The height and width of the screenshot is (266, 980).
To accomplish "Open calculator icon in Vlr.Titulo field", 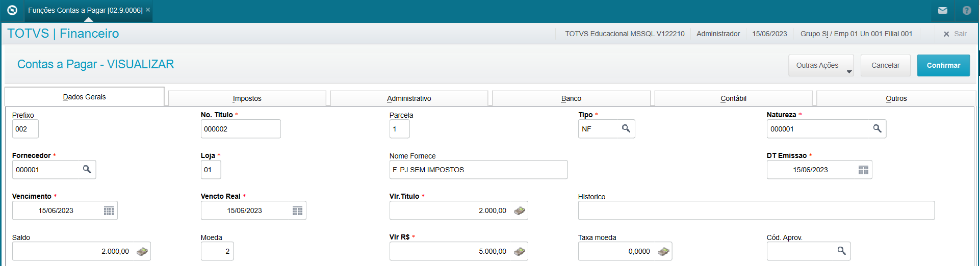I will pyautogui.click(x=519, y=211).
